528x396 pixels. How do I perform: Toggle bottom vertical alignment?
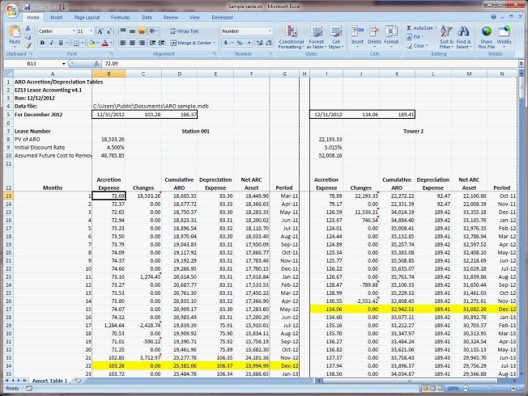tap(142, 31)
